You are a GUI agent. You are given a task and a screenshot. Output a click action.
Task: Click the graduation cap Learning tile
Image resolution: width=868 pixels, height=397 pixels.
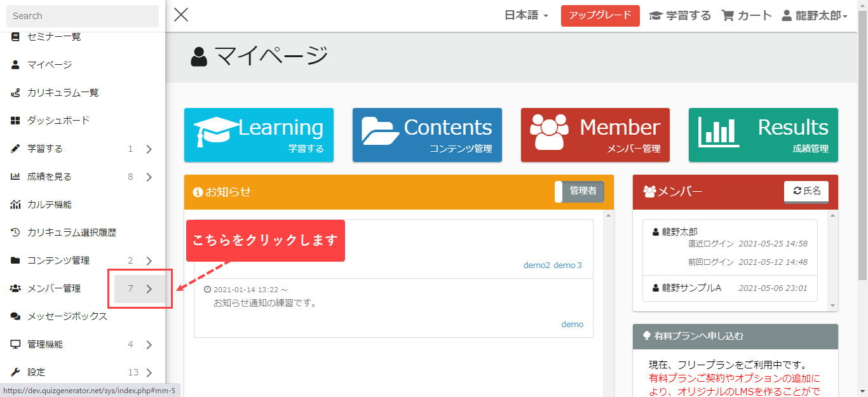[x=259, y=135]
